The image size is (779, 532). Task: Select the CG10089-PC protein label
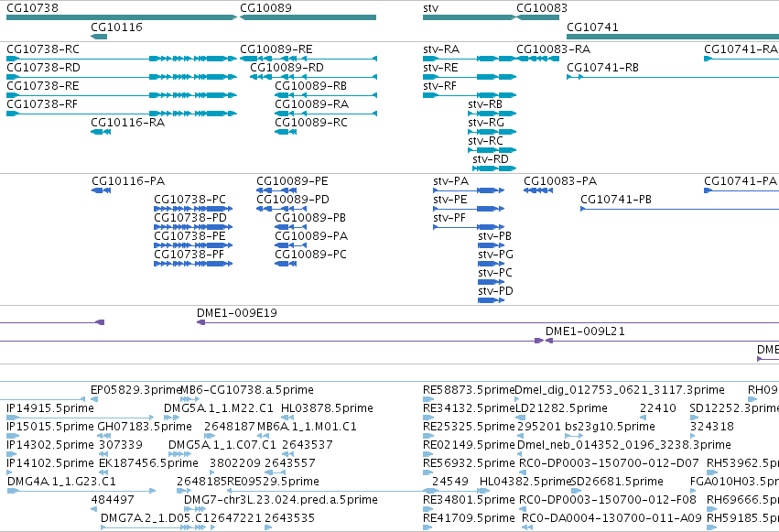point(310,255)
